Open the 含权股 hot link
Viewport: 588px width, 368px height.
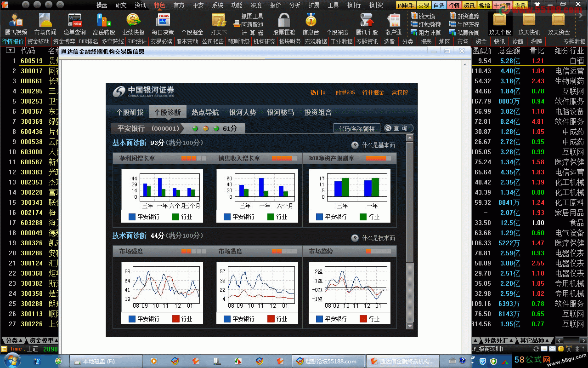coord(400,92)
